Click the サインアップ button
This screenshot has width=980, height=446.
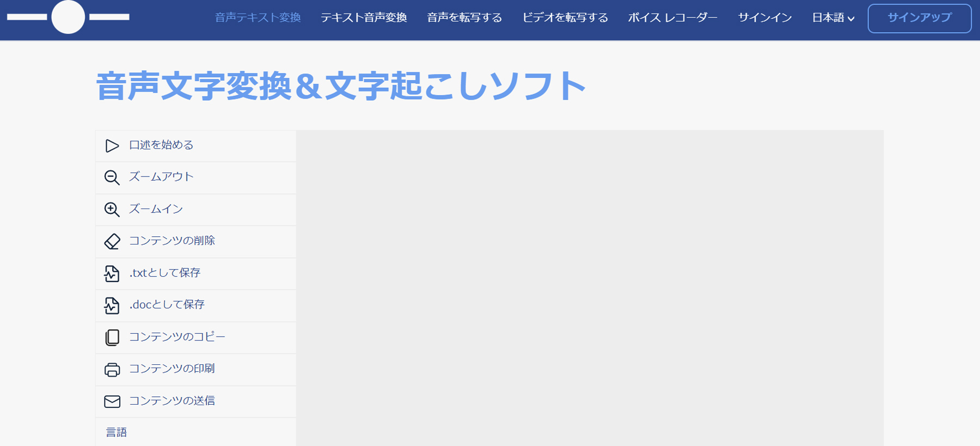coord(920,18)
